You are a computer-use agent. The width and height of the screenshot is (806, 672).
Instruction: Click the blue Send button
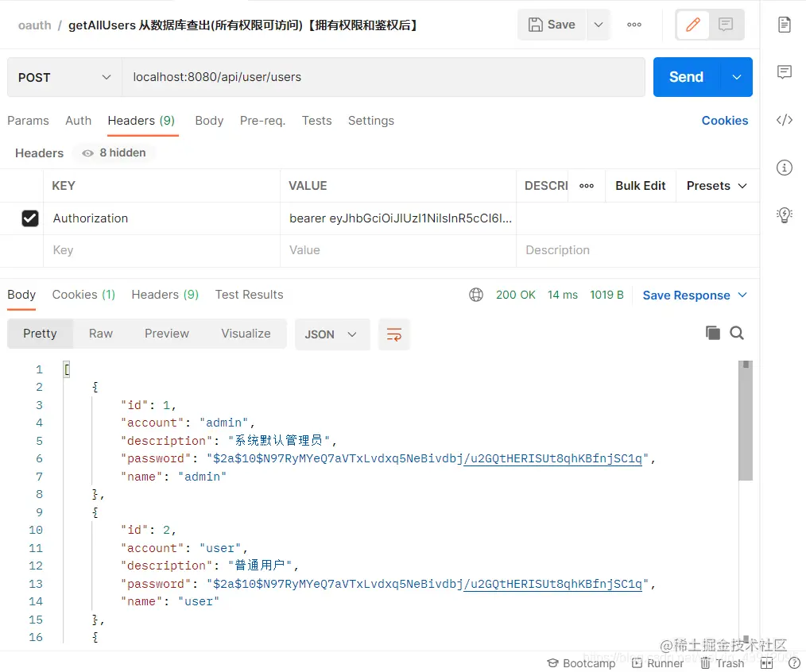coord(686,77)
